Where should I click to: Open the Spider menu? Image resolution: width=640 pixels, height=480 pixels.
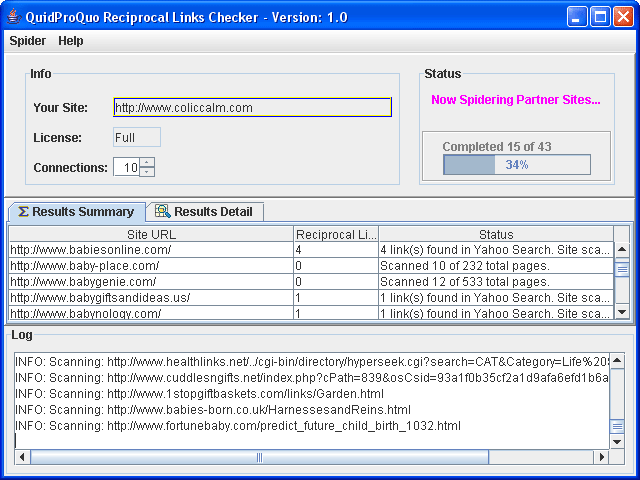(27, 41)
